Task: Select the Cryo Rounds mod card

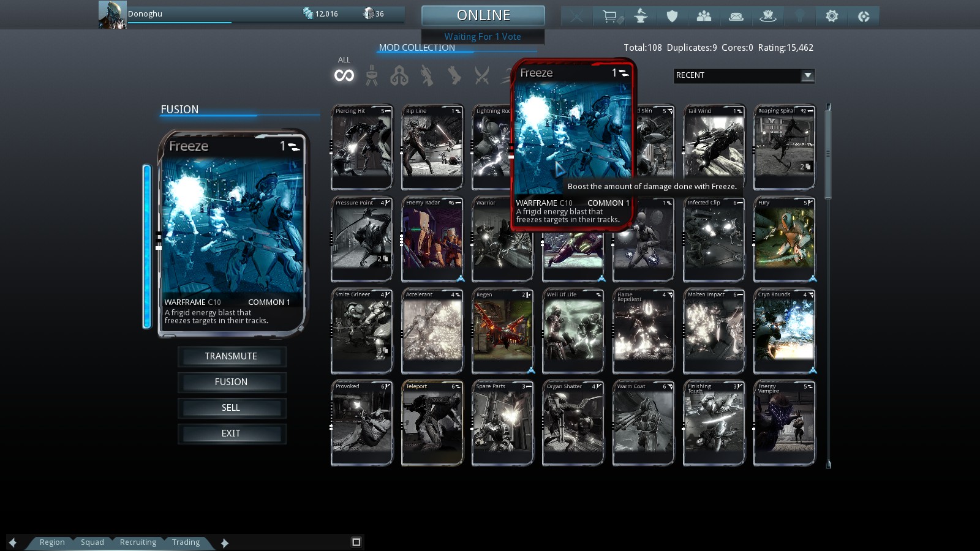Action: click(x=784, y=331)
